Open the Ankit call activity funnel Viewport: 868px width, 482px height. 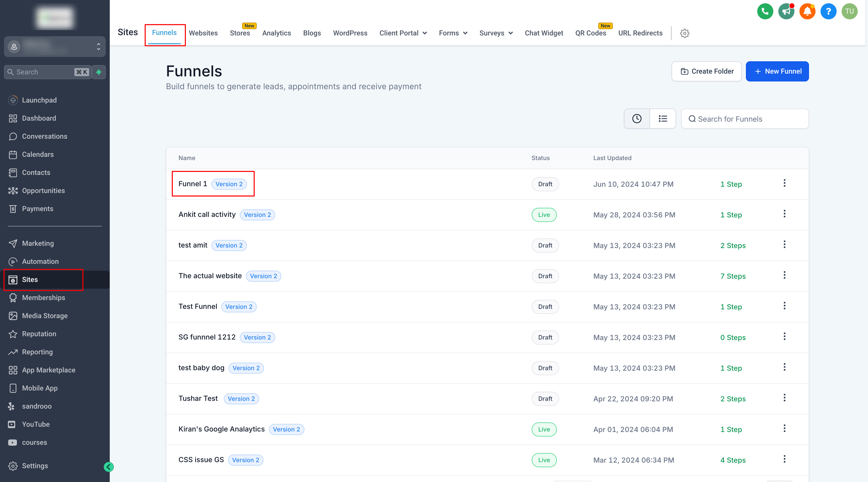coord(207,214)
